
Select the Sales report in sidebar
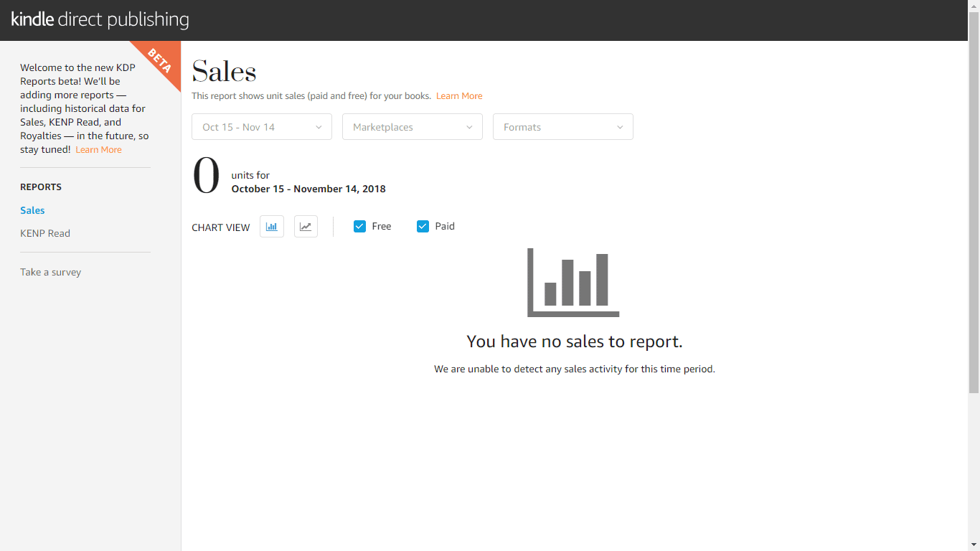click(x=32, y=210)
